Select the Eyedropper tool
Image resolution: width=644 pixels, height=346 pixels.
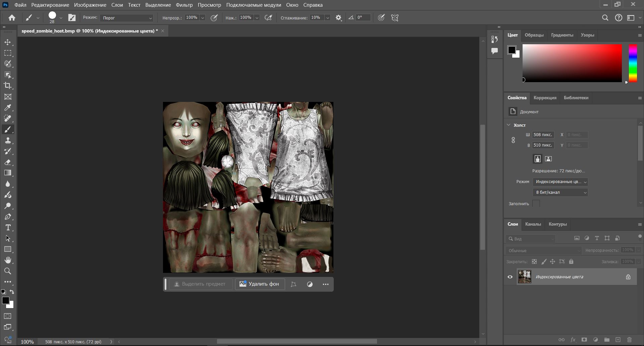tap(8, 108)
